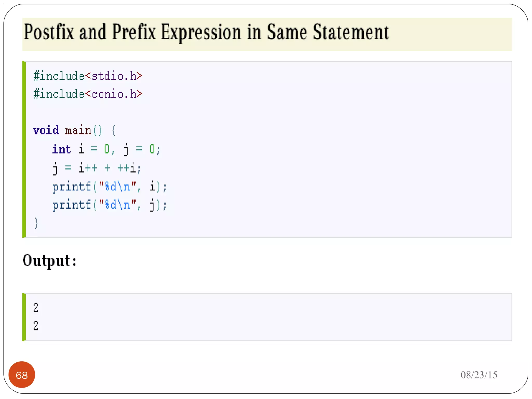The height and width of the screenshot is (399, 532).
Task: Click the 'Output:' heading
Action: coord(49,260)
